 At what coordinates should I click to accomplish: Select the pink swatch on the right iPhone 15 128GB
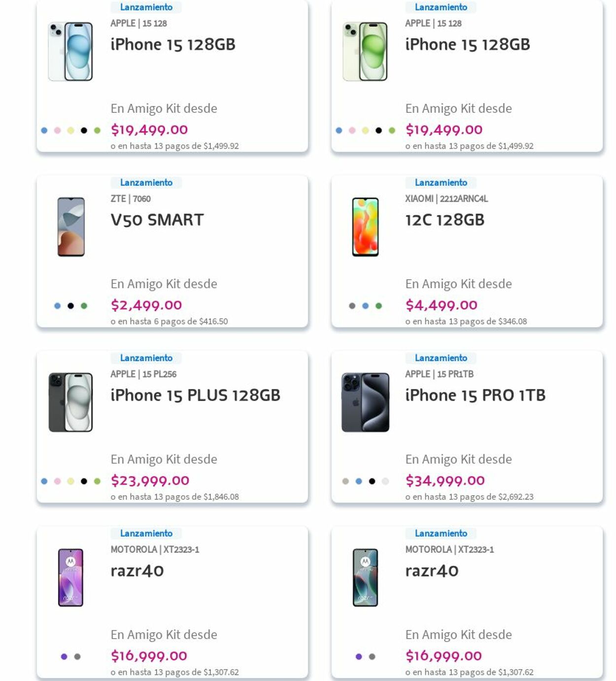pyautogui.click(x=353, y=130)
